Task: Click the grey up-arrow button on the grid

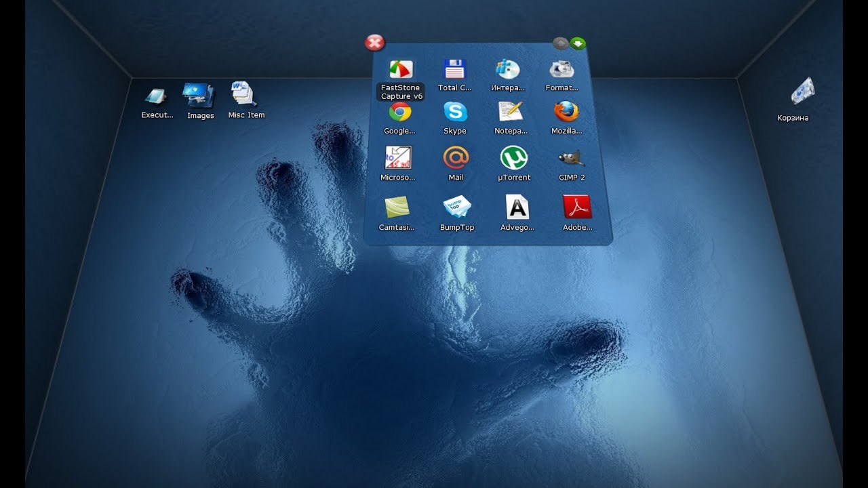Action: pyautogui.click(x=561, y=43)
